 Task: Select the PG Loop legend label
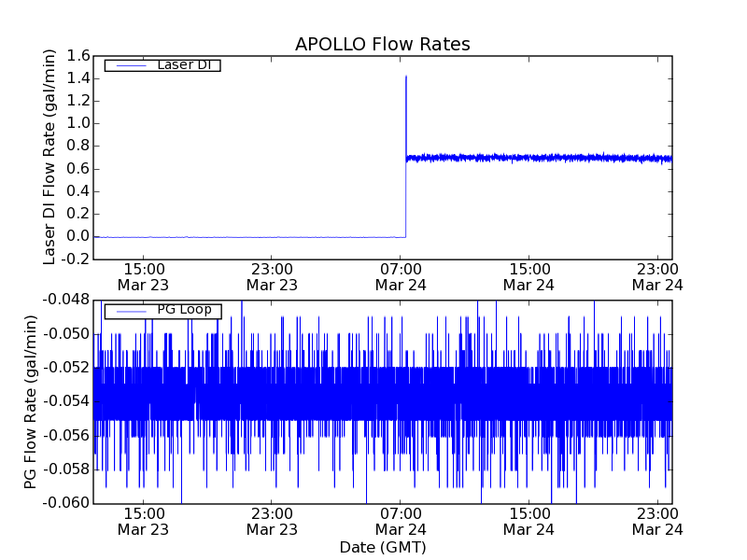184,310
